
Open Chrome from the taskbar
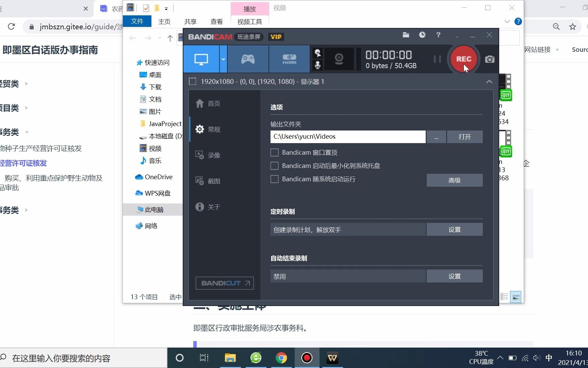281,358
